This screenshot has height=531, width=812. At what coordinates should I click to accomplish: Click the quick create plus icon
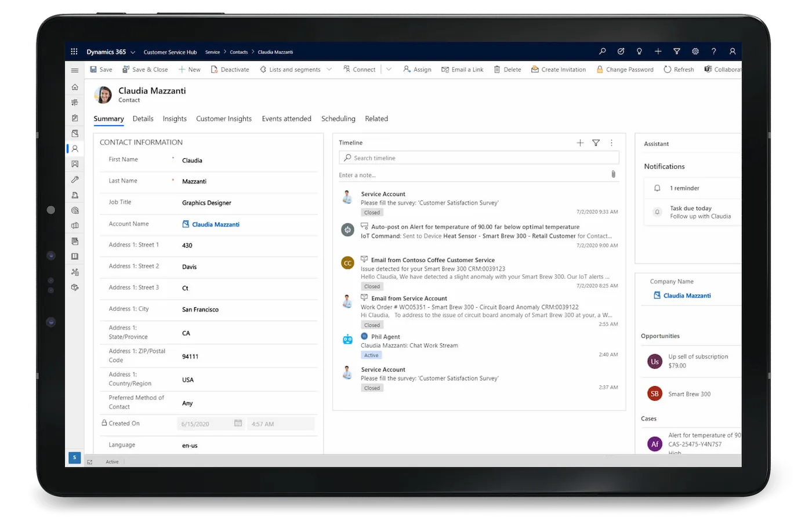tap(658, 52)
